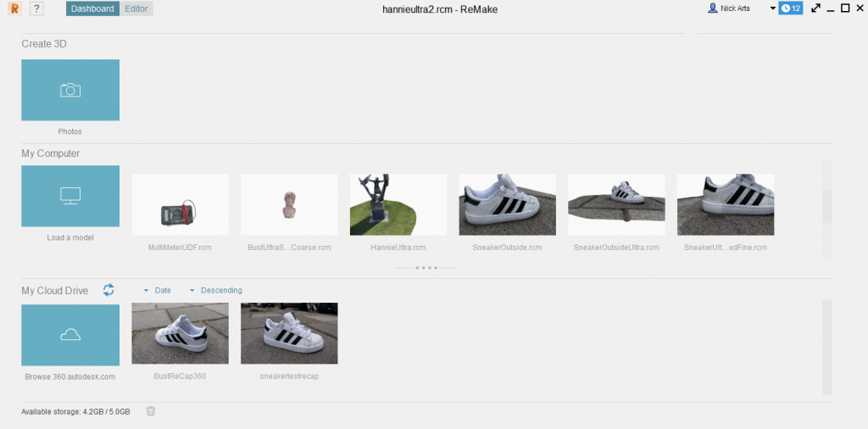Click the trash bin icon near Available storage
The width and height of the screenshot is (868, 429).
coord(151,411)
